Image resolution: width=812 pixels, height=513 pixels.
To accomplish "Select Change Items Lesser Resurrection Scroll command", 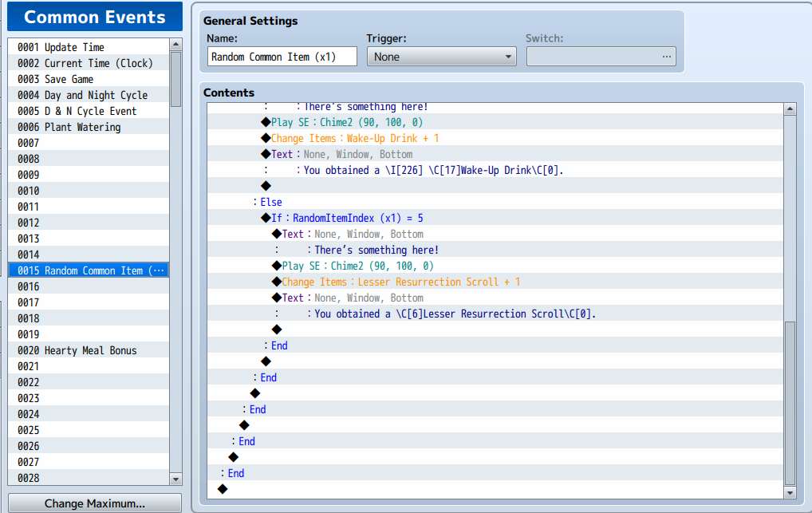I will pos(495,282).
